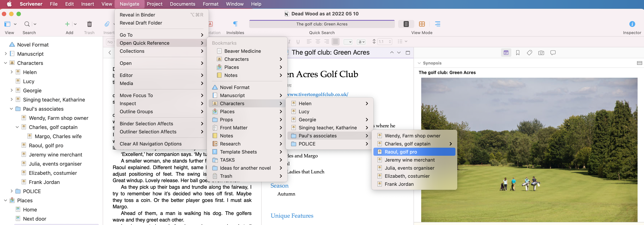Open the Research submenu item
This screenshot has width=644, height=225.
(x=247, y=144)
